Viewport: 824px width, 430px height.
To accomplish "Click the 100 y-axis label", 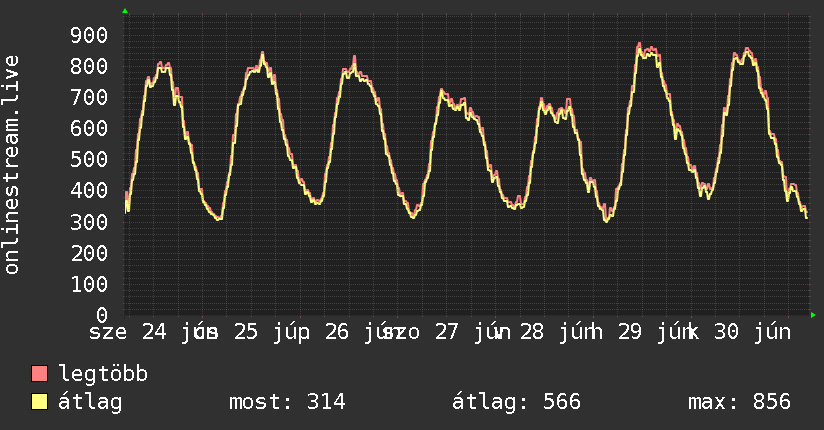I will click(x=89, y=284).
